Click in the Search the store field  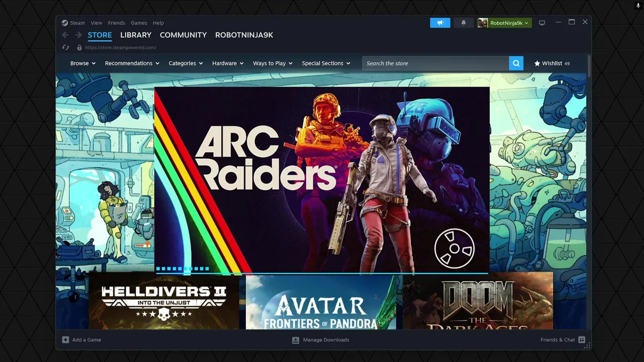point(436,63)
